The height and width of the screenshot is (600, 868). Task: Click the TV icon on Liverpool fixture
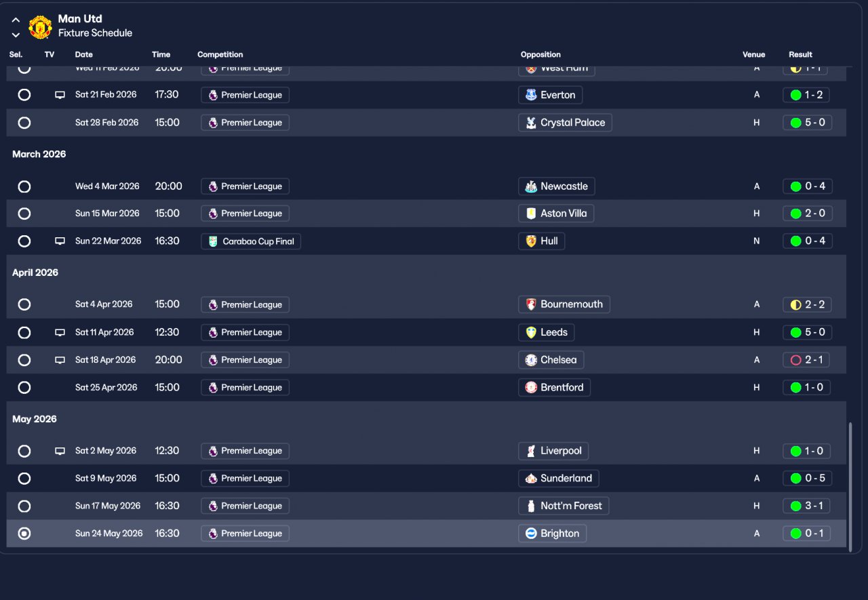60,451
